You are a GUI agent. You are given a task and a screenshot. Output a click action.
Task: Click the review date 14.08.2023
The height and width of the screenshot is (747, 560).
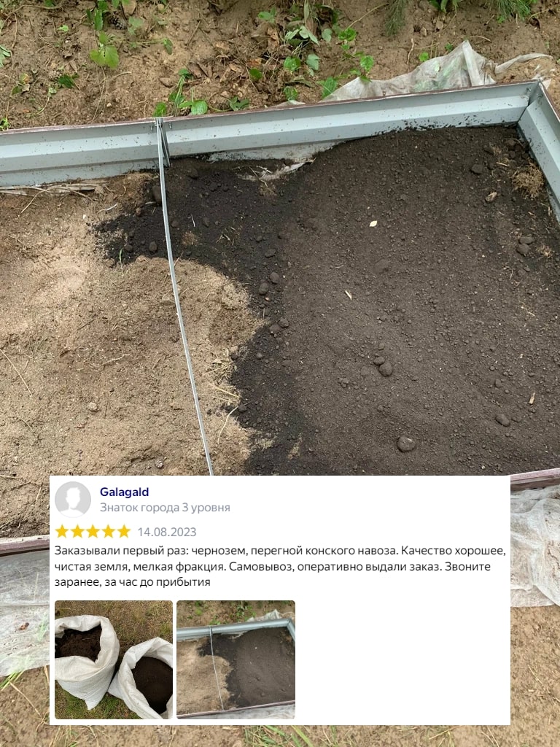tap(167, 532)
